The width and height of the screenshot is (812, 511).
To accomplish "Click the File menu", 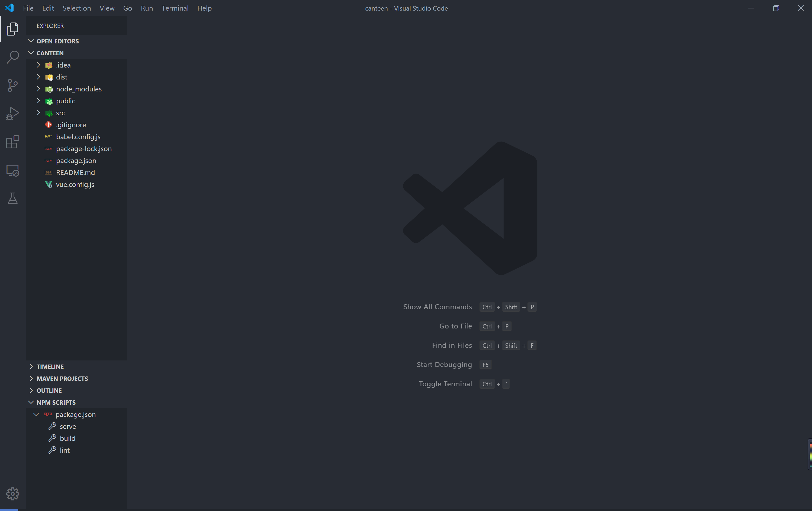I will [x=28, y=8].
